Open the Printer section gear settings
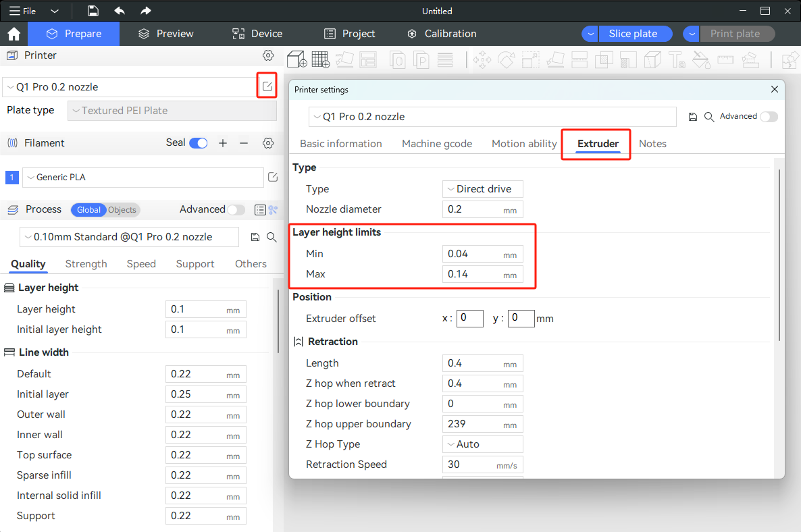The height and width of the screenshot is (532, 801). coord(268,55)
